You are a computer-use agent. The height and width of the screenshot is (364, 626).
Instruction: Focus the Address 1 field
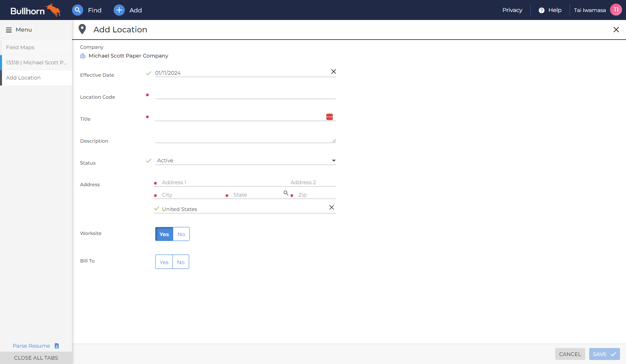tap(222, 183)
